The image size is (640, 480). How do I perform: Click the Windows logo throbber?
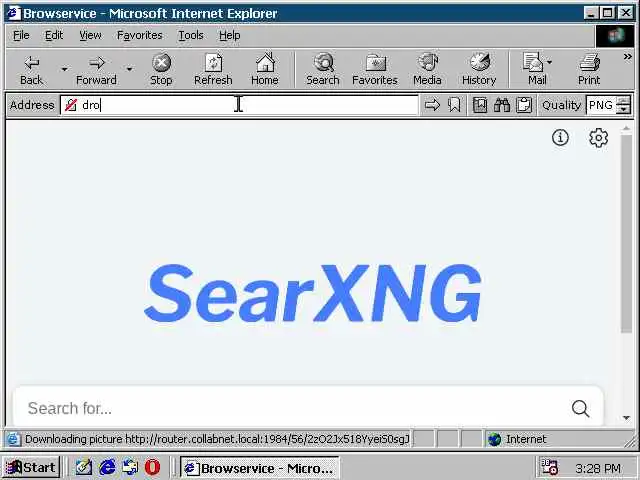[x=615, y=36]
